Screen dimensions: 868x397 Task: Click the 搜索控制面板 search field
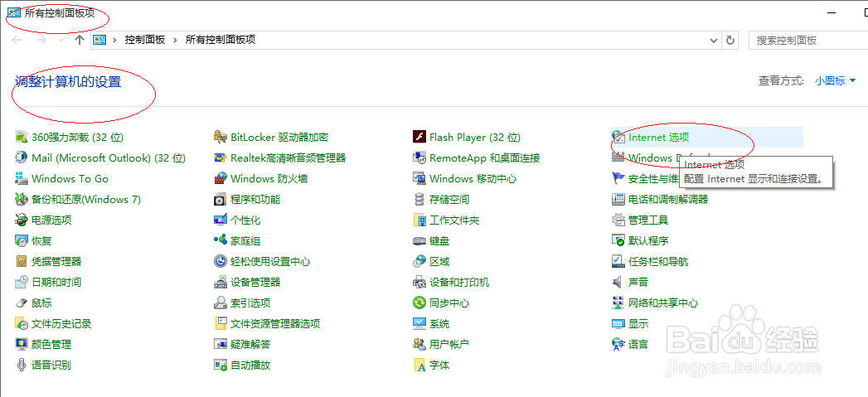(808, 41)
